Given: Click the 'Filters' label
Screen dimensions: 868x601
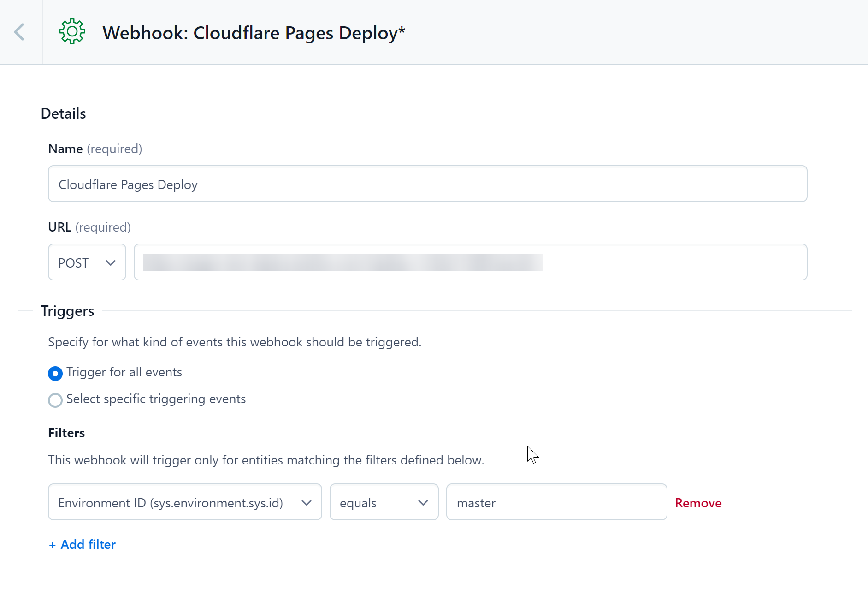Looking at the screenshot, I should [66, 433].
